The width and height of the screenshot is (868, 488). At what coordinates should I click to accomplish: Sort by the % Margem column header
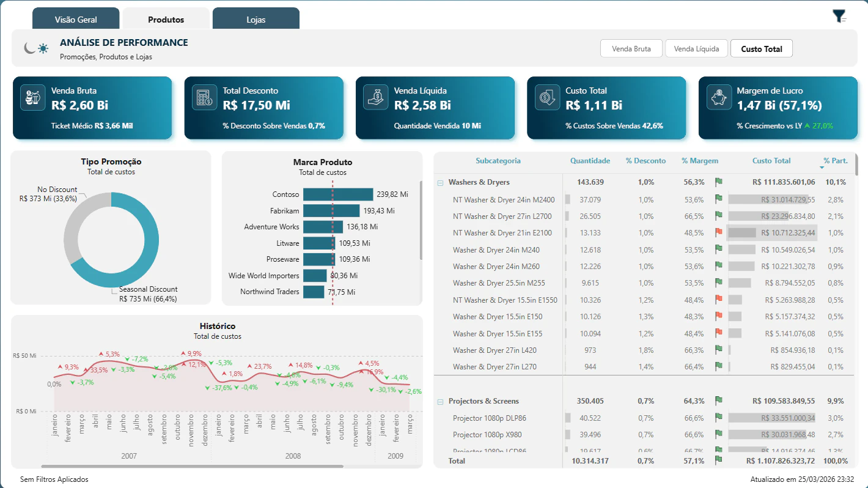[x=700, y=161]
